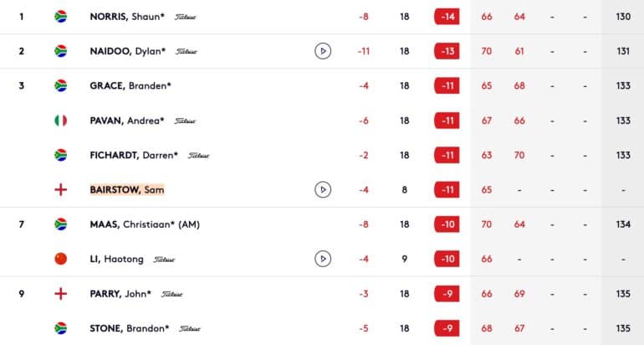
Task: Click the play icon beside Li Haotong
Action: click(x=323, y=259)
